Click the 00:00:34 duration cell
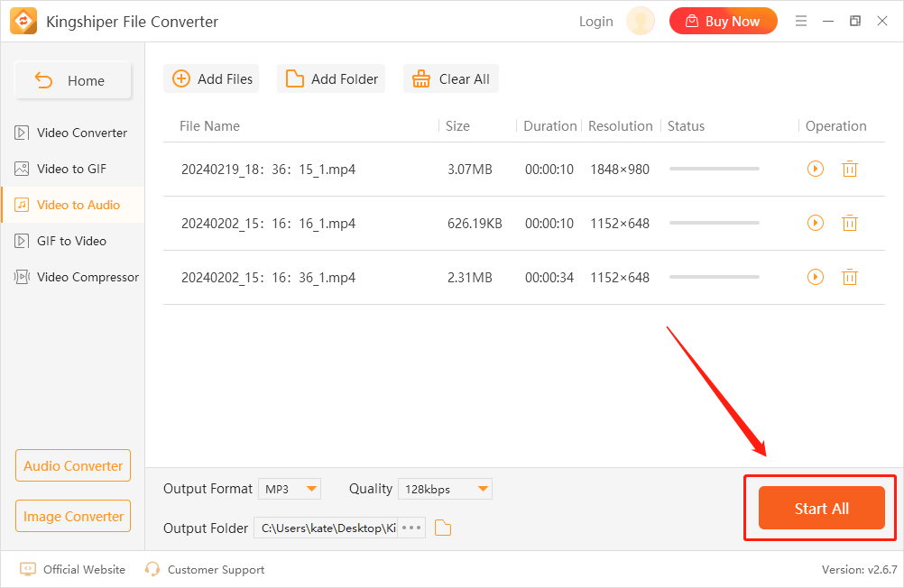 point(549,278)
